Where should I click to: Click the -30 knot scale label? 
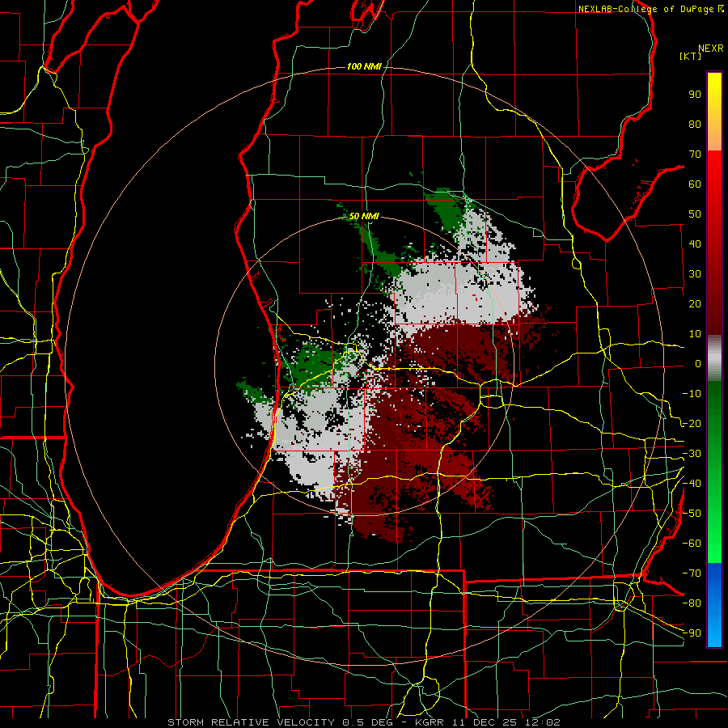(692, 454)
